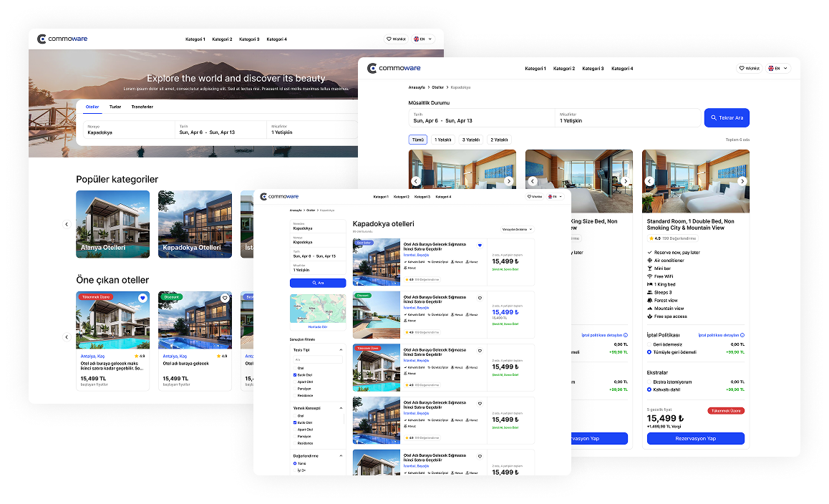This screenshot has height=504, width=829.
Task: Open the sorting dropdown above the hotel list
Action: point(517,229)
